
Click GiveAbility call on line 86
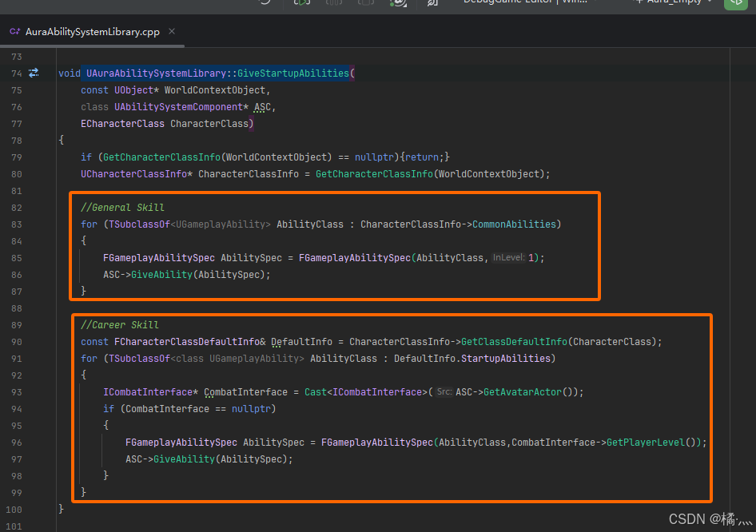161,275
